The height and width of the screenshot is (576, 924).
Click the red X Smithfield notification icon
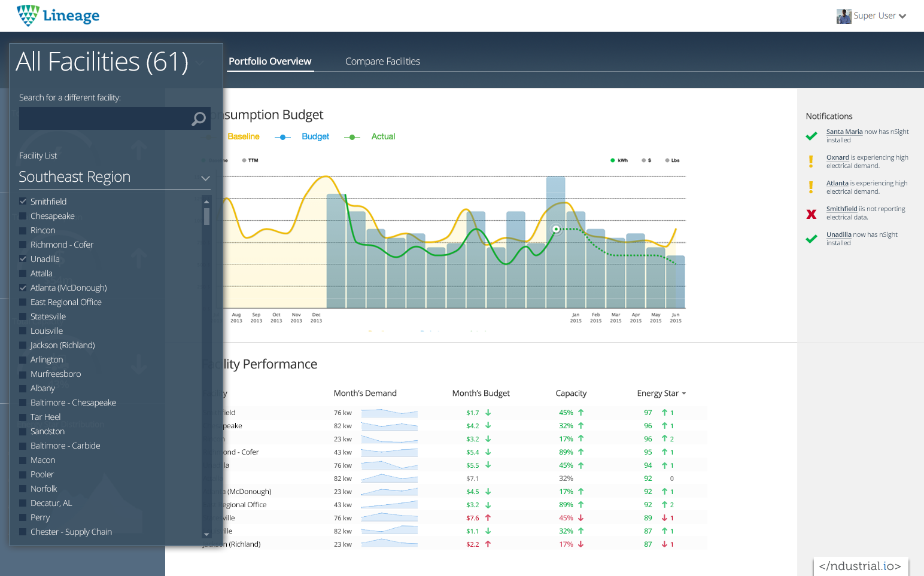[811, 214]
